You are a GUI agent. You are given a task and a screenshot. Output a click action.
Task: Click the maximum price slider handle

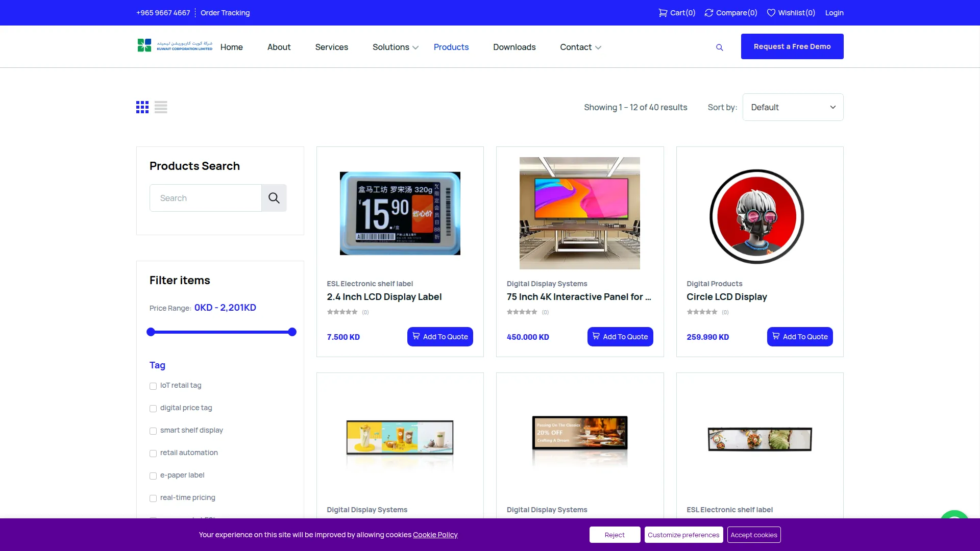click(292, 332)
